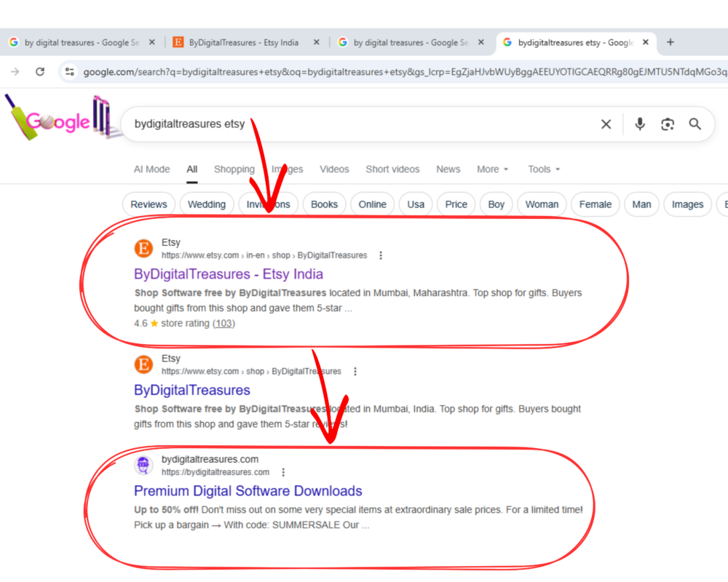This screenshot has width=728, height=582.
Task: Click the magnifying glass search icon
Action: coord(695,124)
